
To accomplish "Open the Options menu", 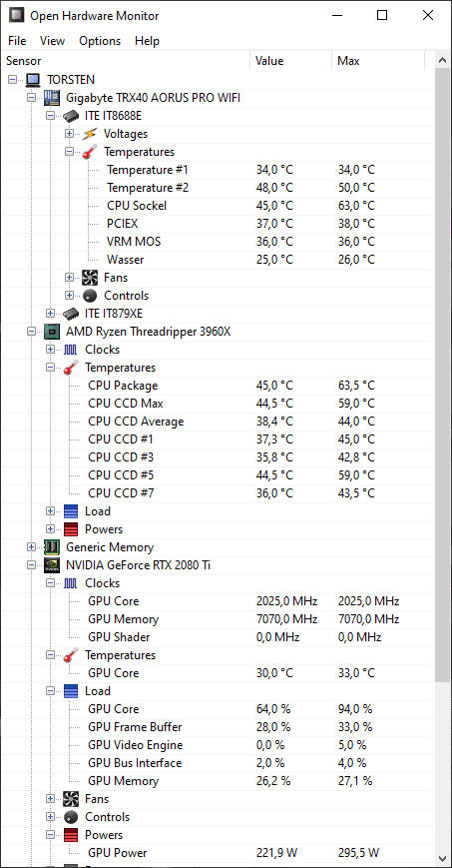I will tap(100, 41).
